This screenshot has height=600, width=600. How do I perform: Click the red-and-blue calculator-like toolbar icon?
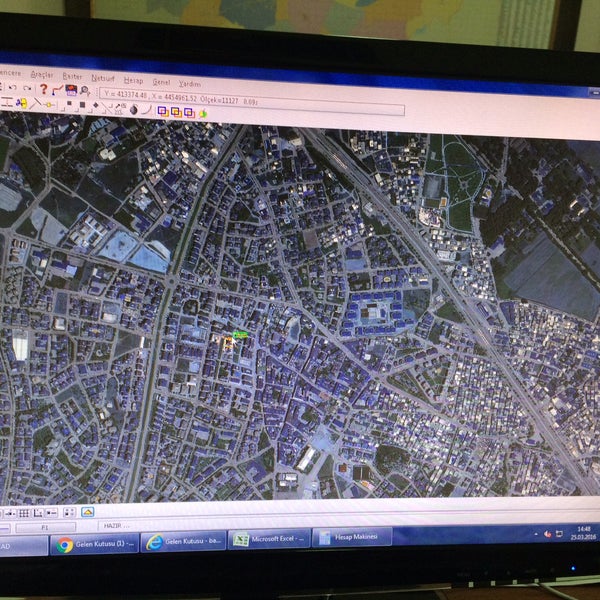(71, 90)
